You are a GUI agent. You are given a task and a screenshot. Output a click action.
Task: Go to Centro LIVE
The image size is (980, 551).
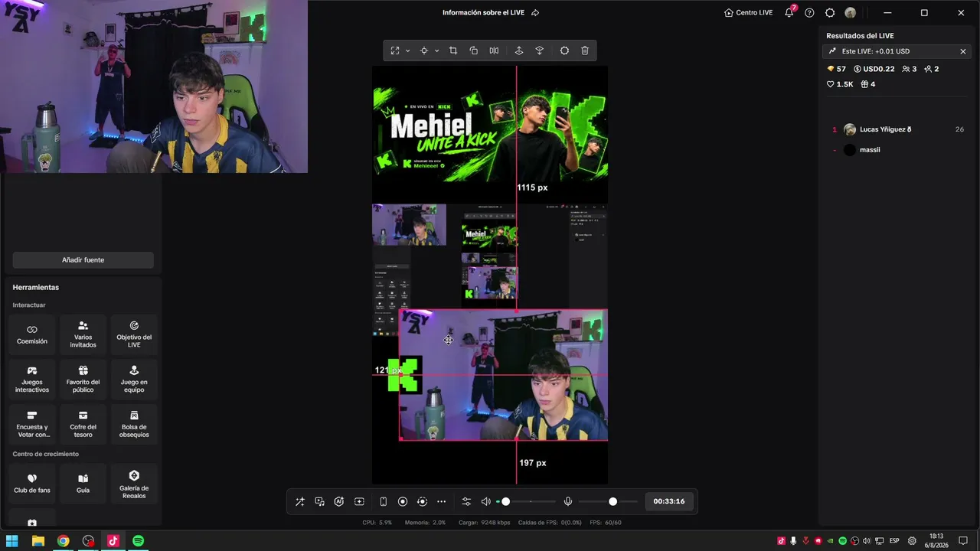[x=748, y=12]
